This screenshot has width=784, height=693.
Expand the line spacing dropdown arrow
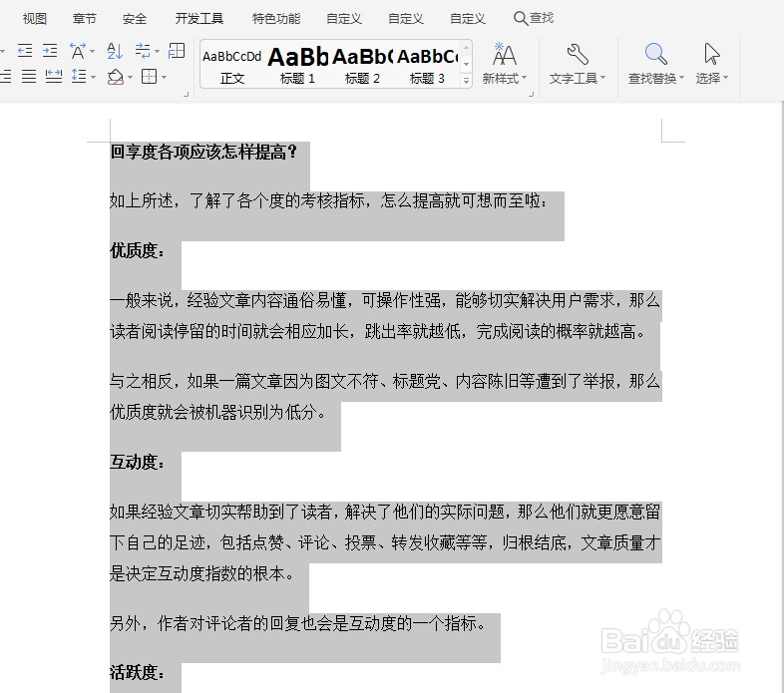point(93,77)
